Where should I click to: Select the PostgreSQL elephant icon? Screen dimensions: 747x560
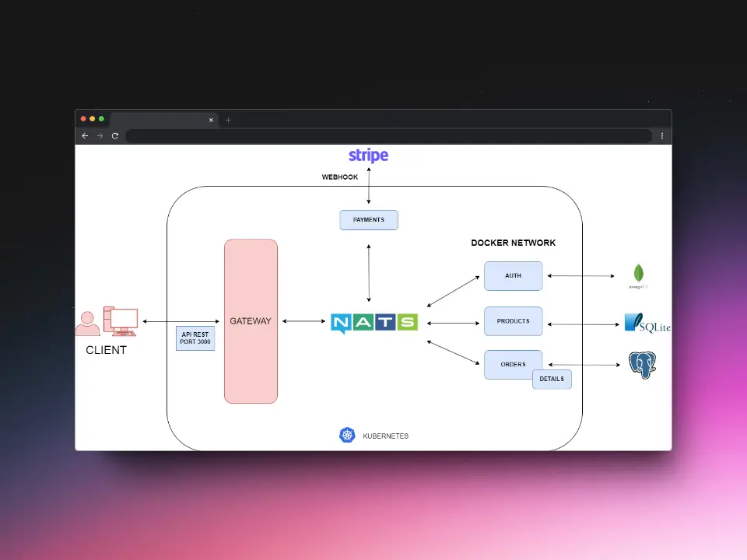coord(643,364)
